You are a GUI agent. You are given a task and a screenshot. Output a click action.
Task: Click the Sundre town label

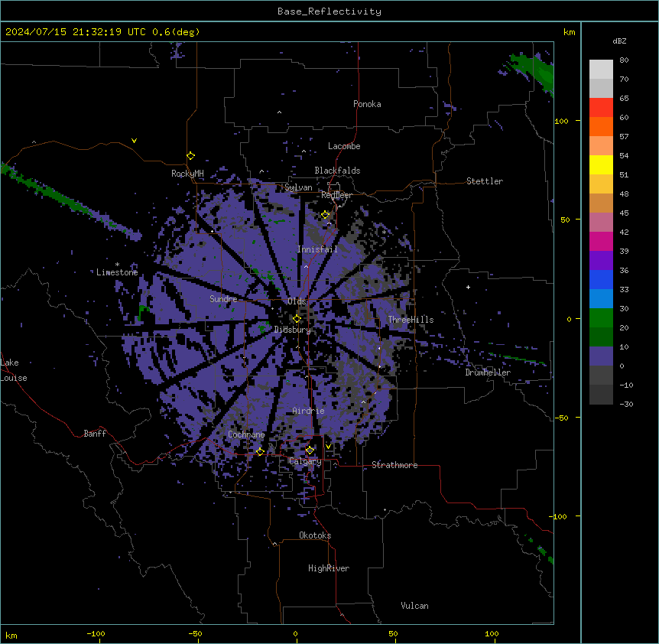point(223,299)
